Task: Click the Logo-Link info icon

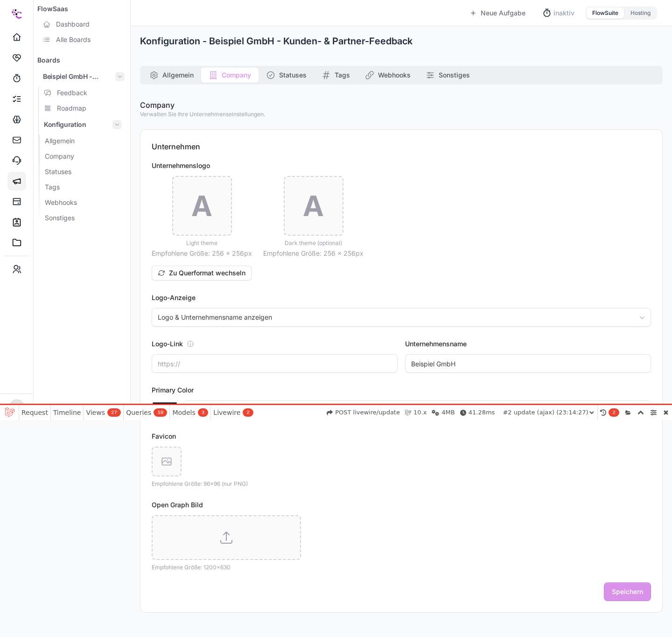Action: pyautogui.click(x=190, y=344)
